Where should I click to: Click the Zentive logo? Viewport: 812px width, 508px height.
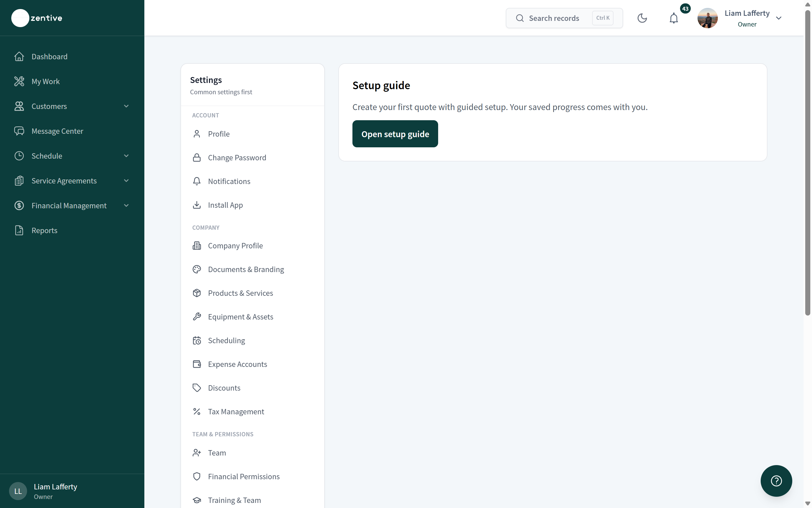[x=37, y=18]
